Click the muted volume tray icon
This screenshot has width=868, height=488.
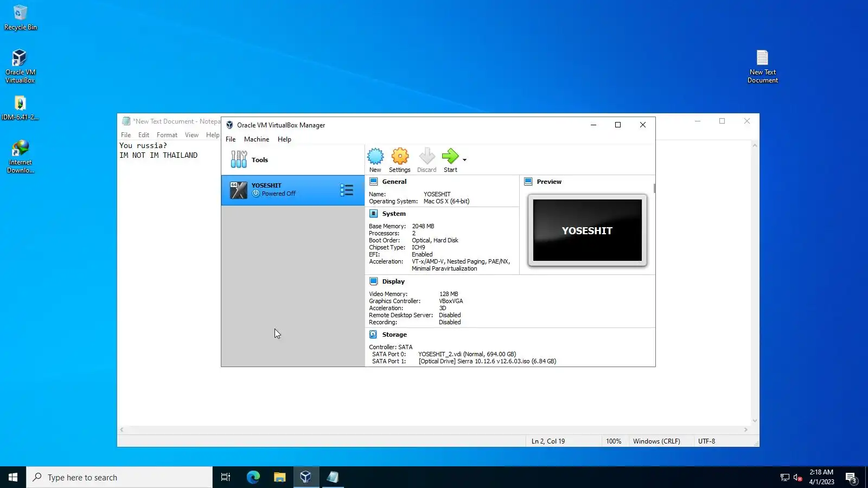click(x=797, y=477)
